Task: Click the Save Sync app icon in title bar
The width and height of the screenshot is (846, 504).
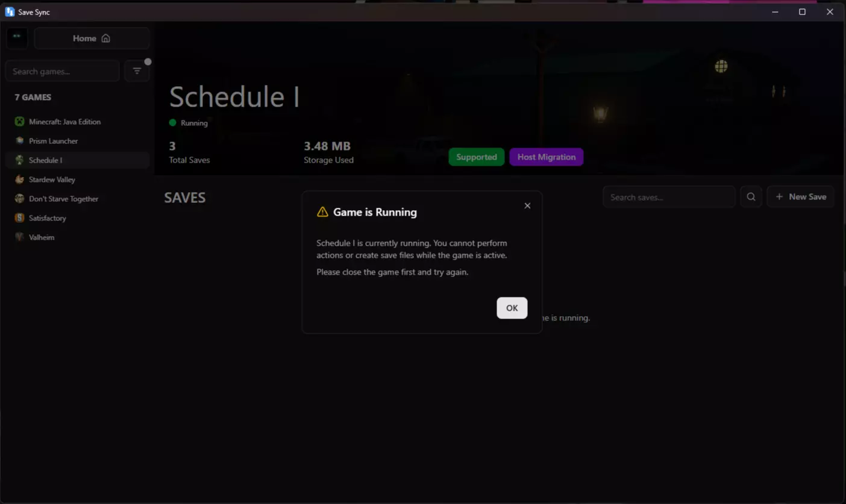Action: (10, 11)
